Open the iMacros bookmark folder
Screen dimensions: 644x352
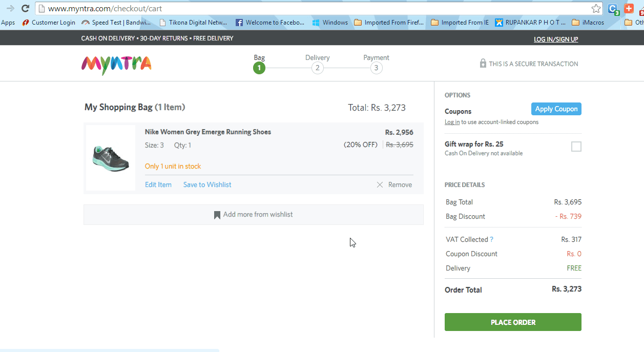[x=588, y=23]
